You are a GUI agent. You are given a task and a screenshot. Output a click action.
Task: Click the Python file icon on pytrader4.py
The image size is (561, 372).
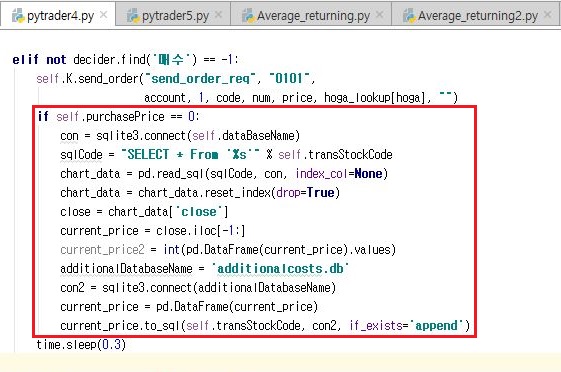tap(18, 16)
